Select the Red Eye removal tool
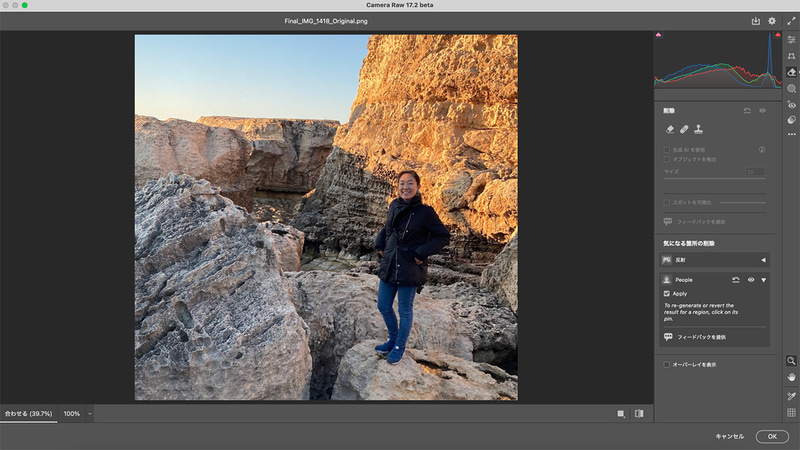 pyautogui.click(x=791, y=104)
